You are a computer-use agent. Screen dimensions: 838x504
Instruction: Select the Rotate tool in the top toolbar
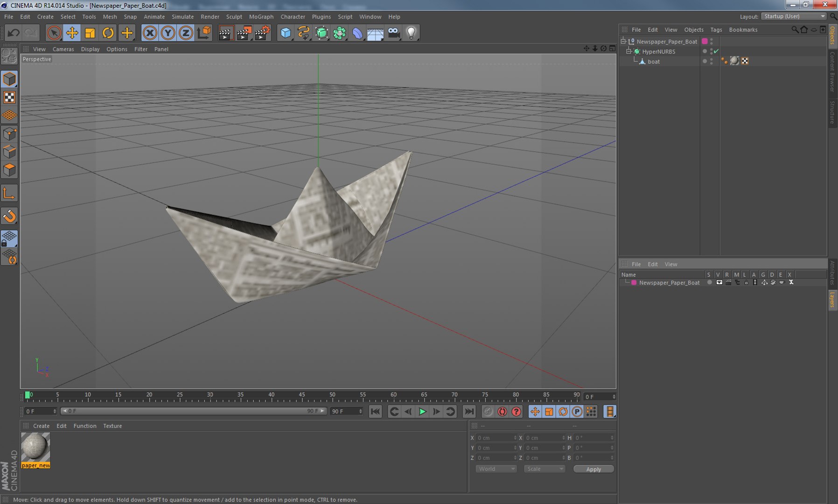[108, 33]
